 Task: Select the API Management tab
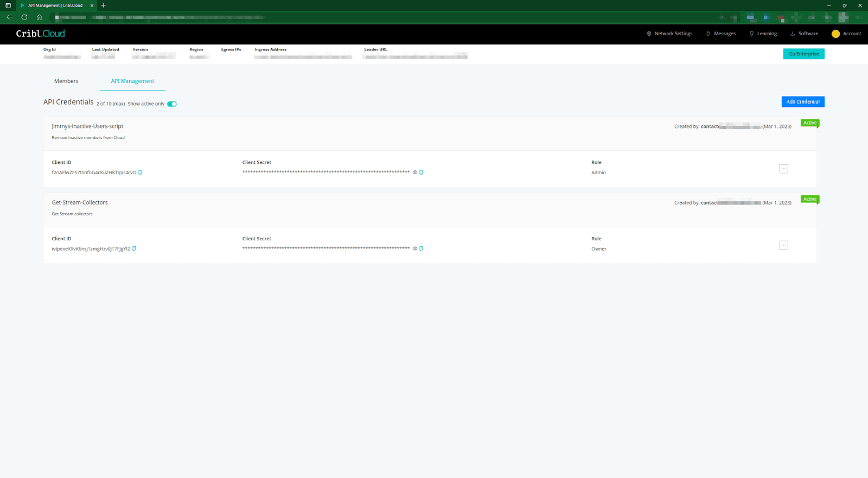(x=132, y=81)
